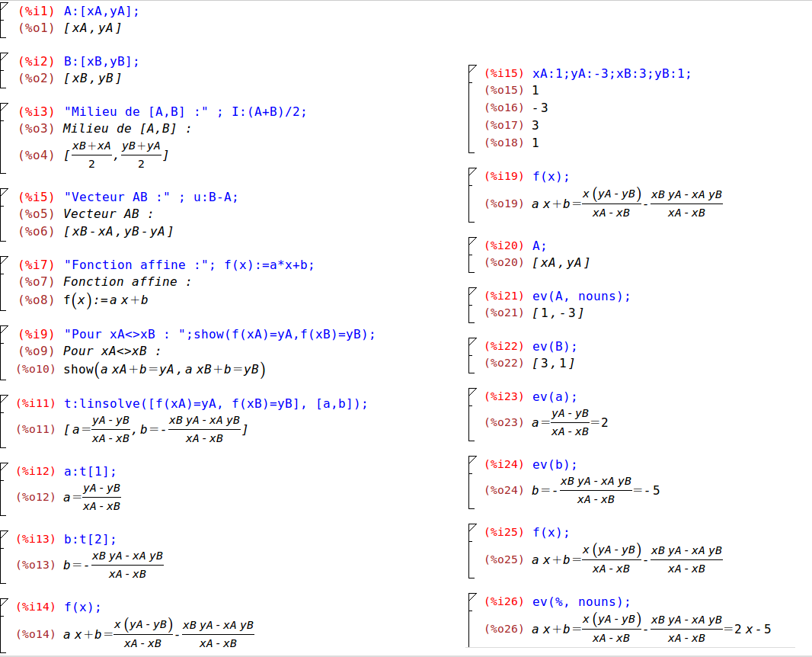Click the "Vecteur AB" u:B-A input line

click(151, 197)
